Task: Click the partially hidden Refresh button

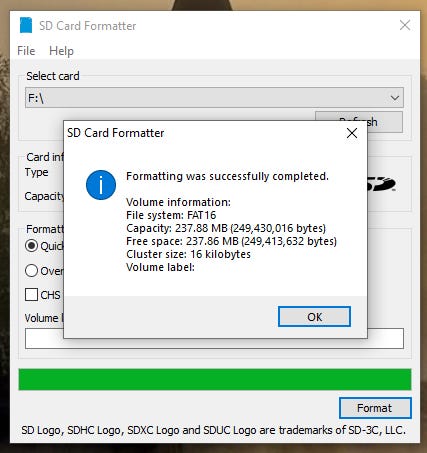Action: [x=385, y=122]
